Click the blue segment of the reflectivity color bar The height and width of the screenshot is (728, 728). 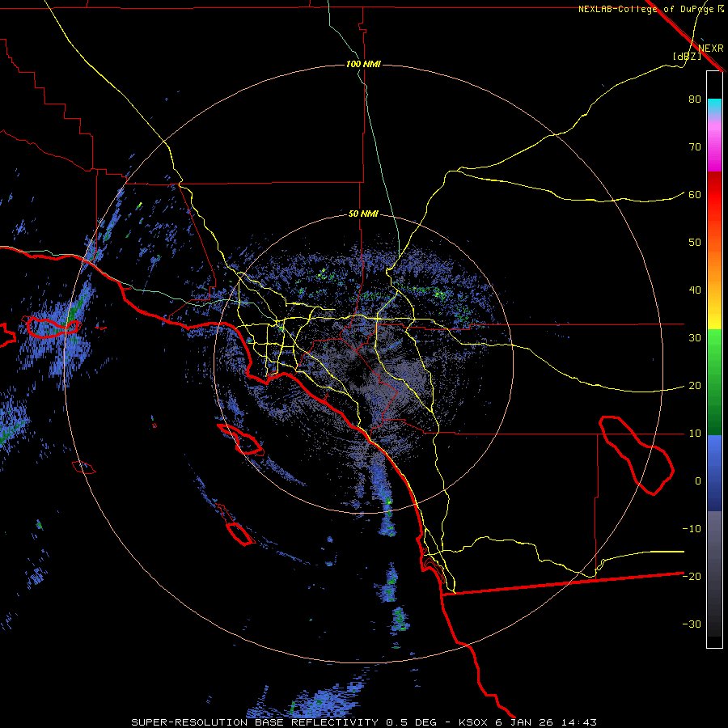pos(714,473)
